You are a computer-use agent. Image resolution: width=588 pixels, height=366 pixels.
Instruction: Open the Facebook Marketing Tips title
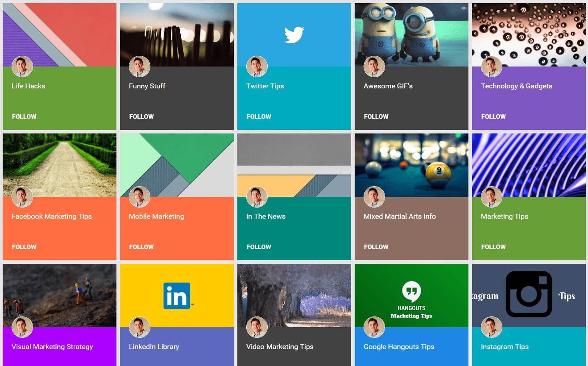(x=52, y=216)
